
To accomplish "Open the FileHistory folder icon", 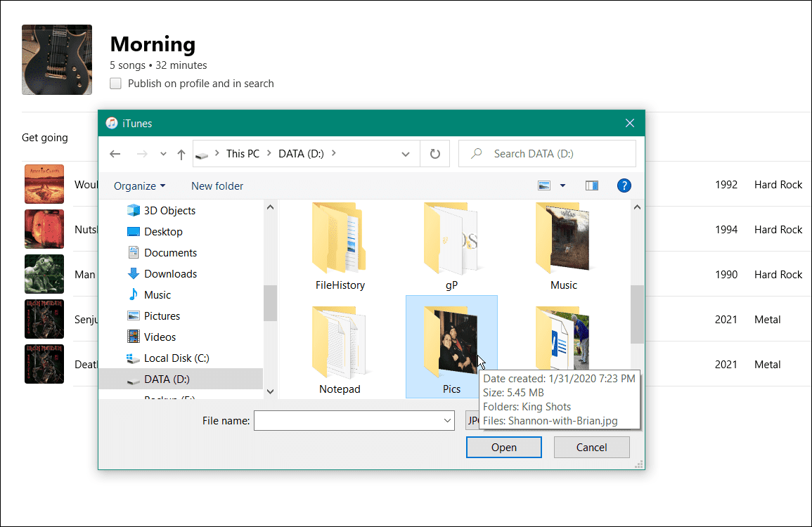I will [340, 239].
